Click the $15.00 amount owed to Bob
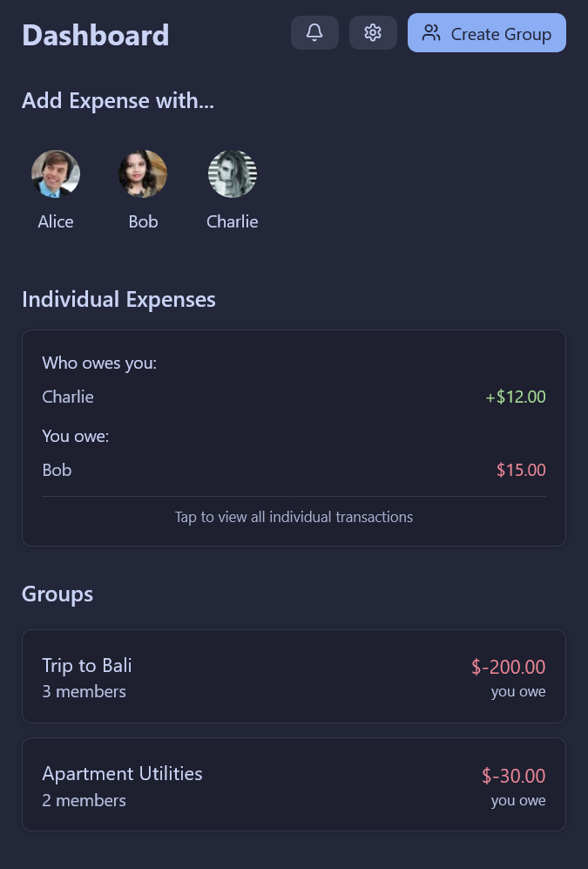Viewport: 588px width, 869px height. pos(521,470)
